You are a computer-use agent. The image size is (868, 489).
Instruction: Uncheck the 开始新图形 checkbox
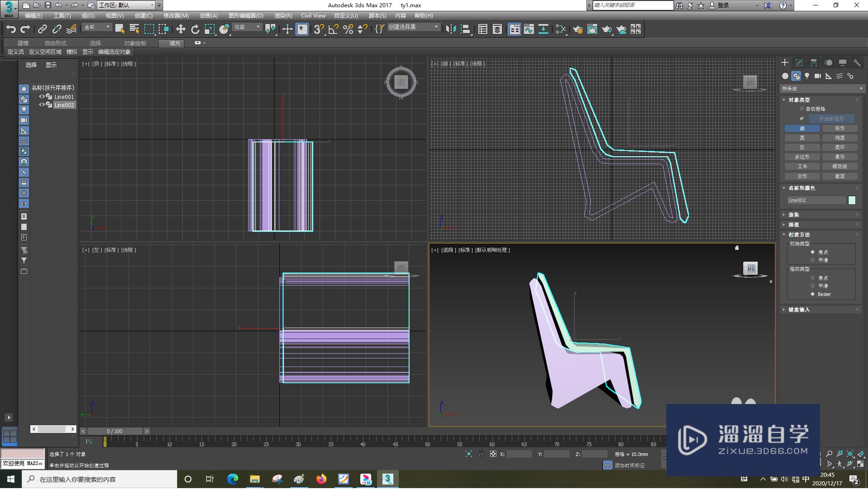(802, 118)
